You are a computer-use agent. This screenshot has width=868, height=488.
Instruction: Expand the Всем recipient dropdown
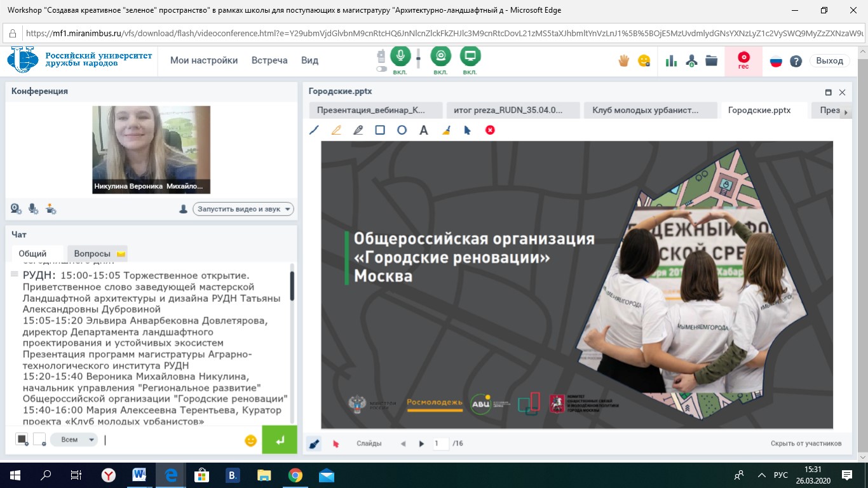click(74, 439)
